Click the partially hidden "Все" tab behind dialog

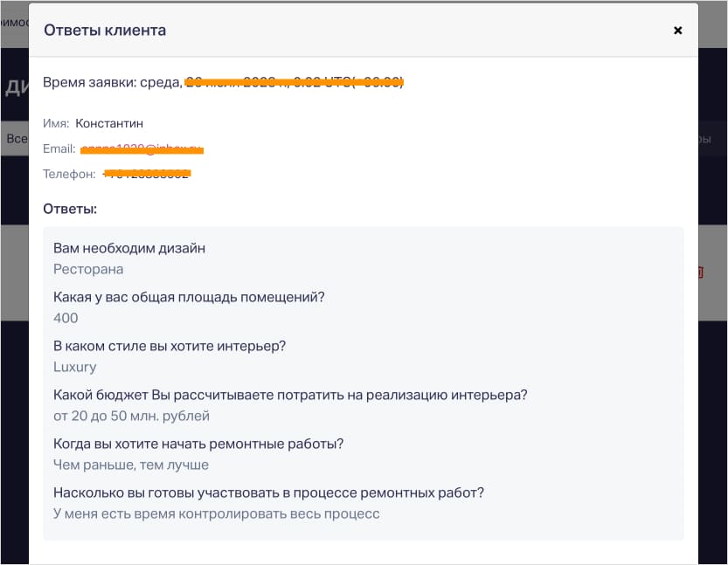click(15, 139)
